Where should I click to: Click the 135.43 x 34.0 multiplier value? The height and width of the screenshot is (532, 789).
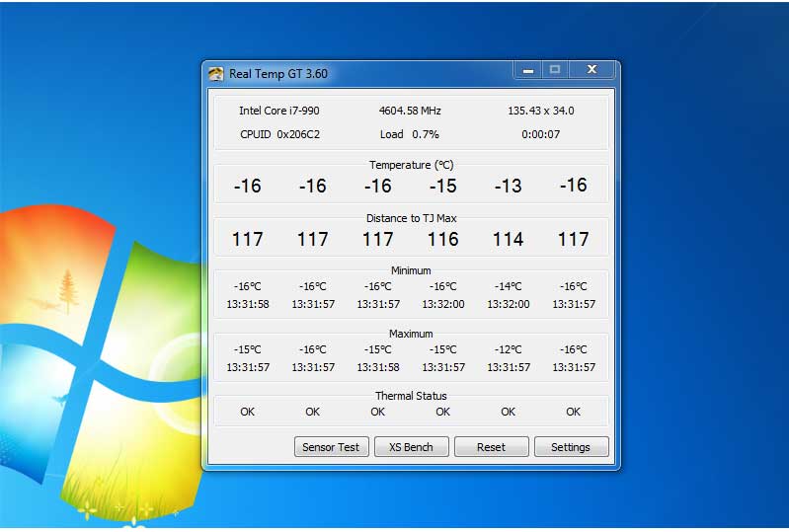click(x=541, y=111)
